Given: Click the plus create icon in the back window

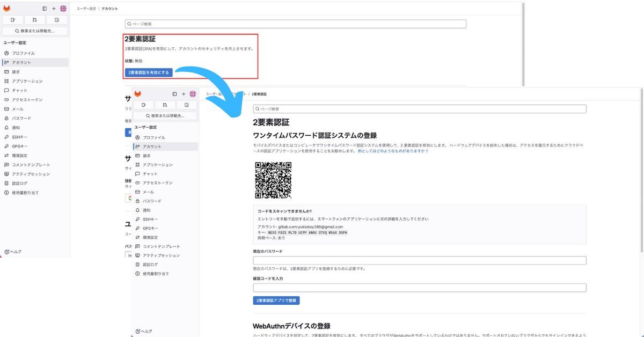Looking at the screenshot, I should (54, 9).
